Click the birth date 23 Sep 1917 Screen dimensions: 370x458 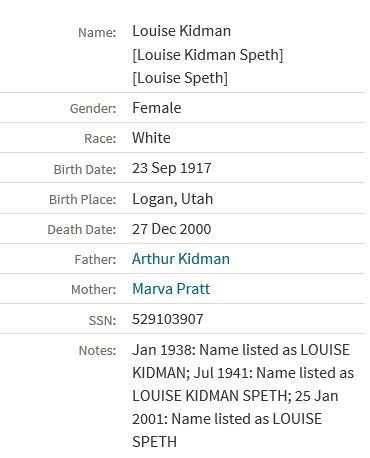click(172, 168)
